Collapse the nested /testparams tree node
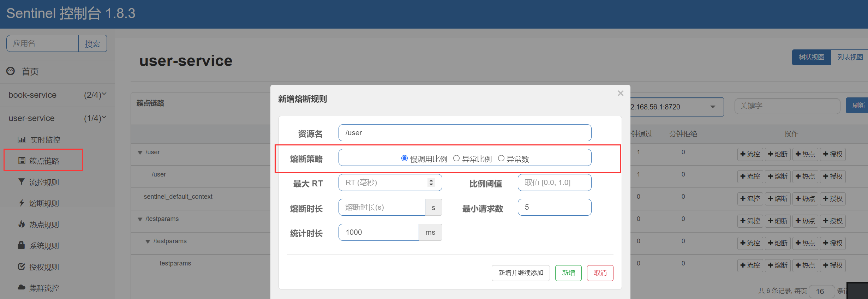Viewport: 868px width, 299px height. [148, 241]
